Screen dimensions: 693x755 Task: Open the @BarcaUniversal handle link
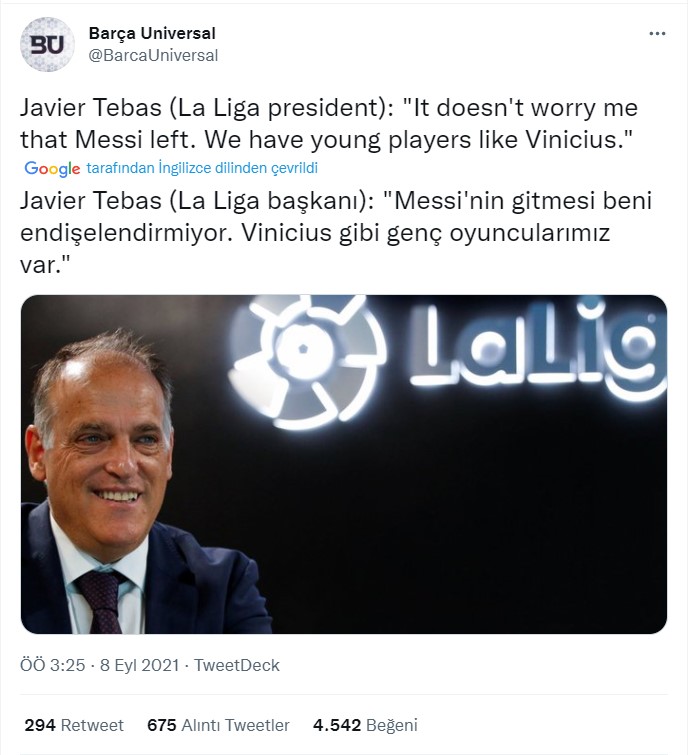tap(153, 55)
